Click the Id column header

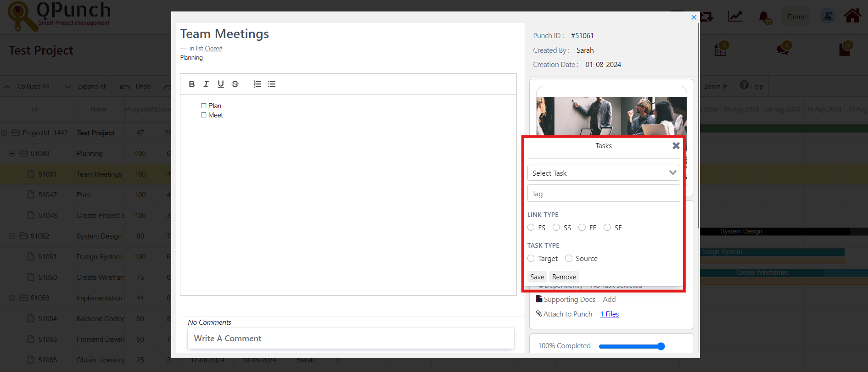pyautogui.click(x=34, y=109)
